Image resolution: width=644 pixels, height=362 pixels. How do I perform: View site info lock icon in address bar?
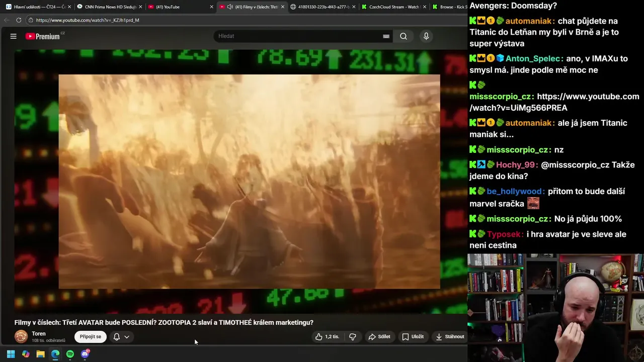pyautogui.click(x=31, y=20)
